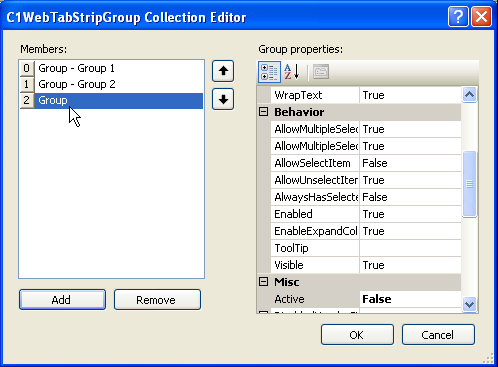Collapse the Behavior category
Image resolution: width=498 pixels, height=367 pixels.
pyautogui.click(x=263, y=112)
